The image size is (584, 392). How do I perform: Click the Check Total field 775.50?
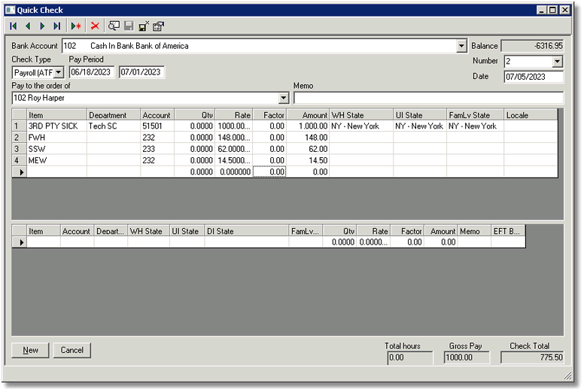(532, 357)
